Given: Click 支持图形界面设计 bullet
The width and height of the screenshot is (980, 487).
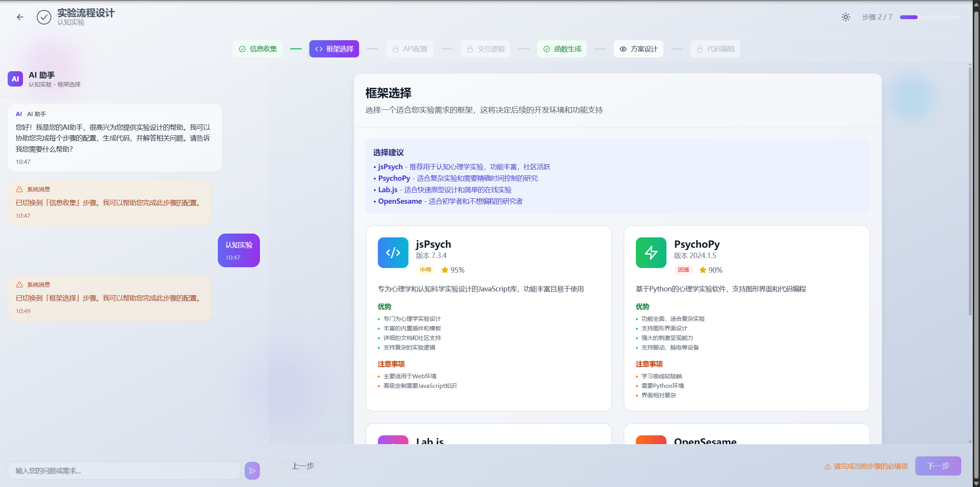Looking at the screenshot, I should click(x=665, y=328).
